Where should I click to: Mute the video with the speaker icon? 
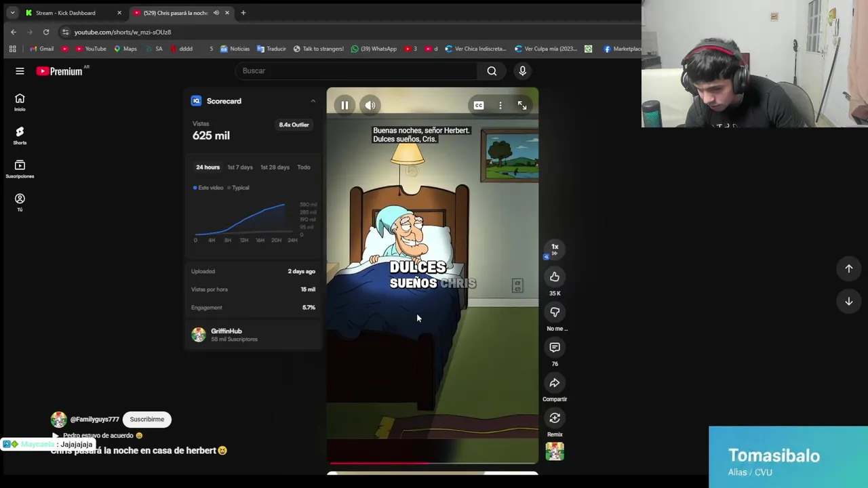[x=370, y=105]
